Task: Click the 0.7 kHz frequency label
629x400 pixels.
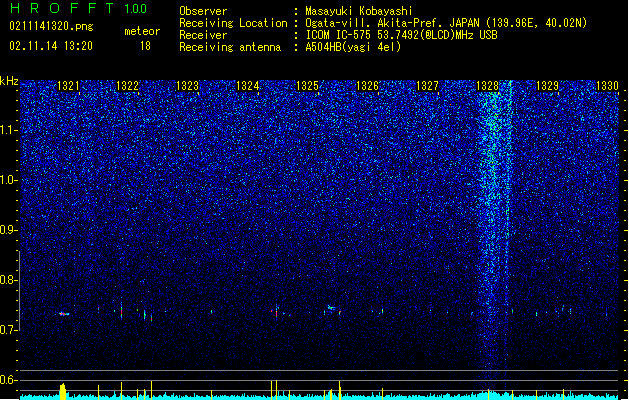Action: [x=8, y=330]
